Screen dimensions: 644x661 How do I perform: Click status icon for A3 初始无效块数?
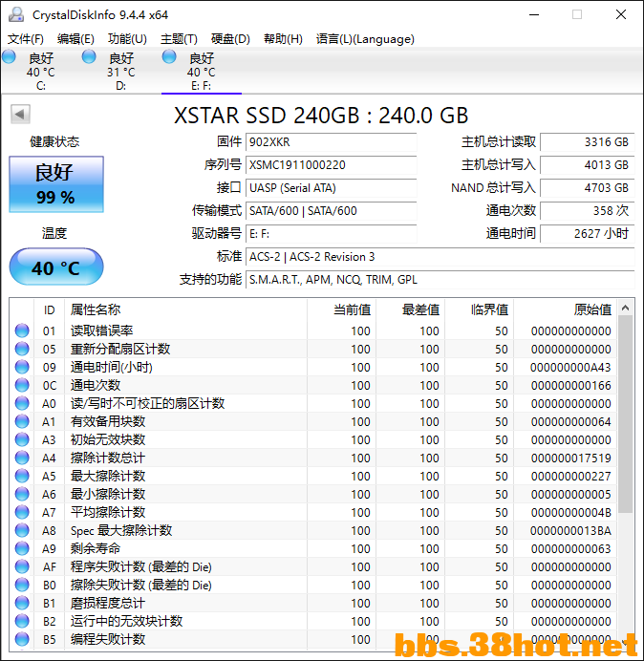(22, 439)
